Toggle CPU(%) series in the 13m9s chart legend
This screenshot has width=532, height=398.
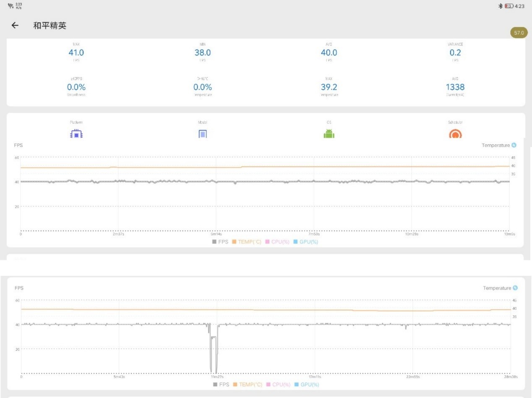(277, 242)
